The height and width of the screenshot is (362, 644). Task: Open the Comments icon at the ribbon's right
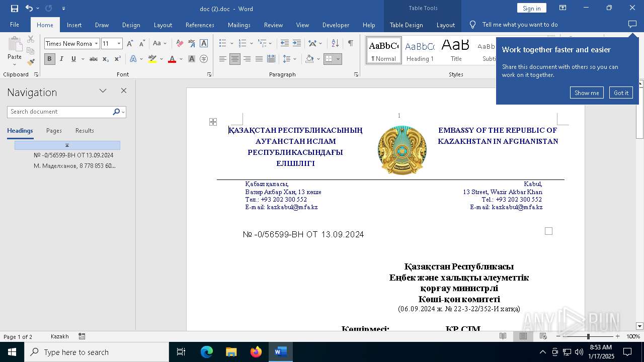click(632, 25)
